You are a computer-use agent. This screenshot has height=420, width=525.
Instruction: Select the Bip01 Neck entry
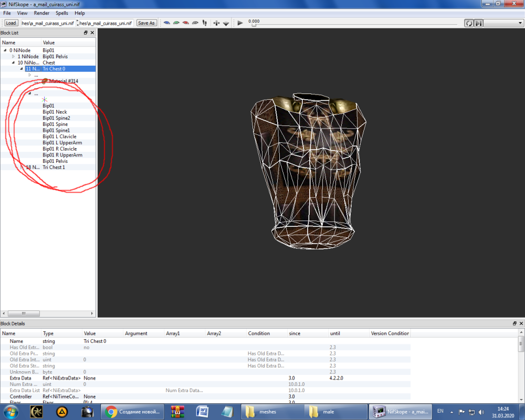[55, 112]
